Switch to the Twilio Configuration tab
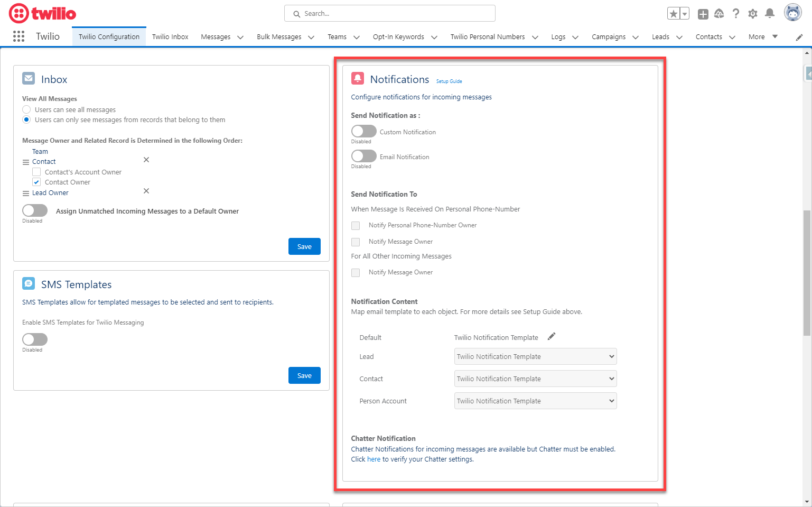Viewport: 812px width, 507px height. tap(109, 36)
